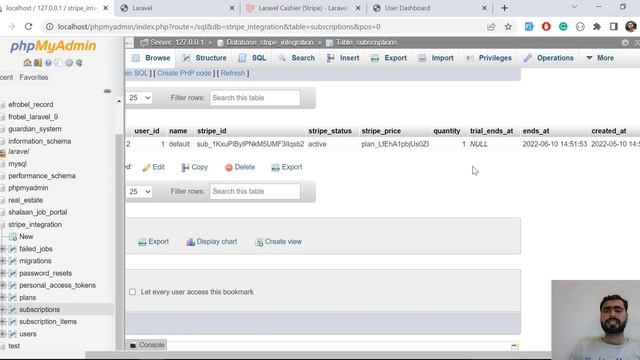Viewport: 640px width, 360px height.
Task: Open Server 127.0.0.1 breadcrumb link
Action: [176, 42]
